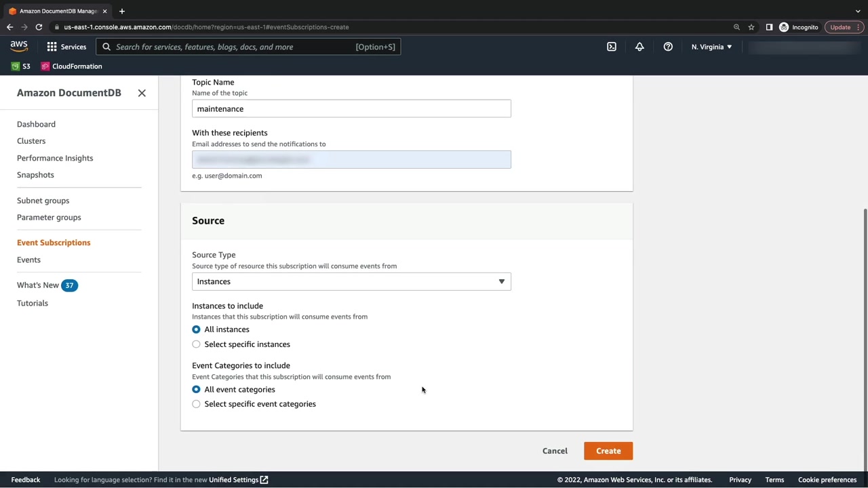Open the Privacy link in footer
868x488 pixels.
[x=741, y=480]
